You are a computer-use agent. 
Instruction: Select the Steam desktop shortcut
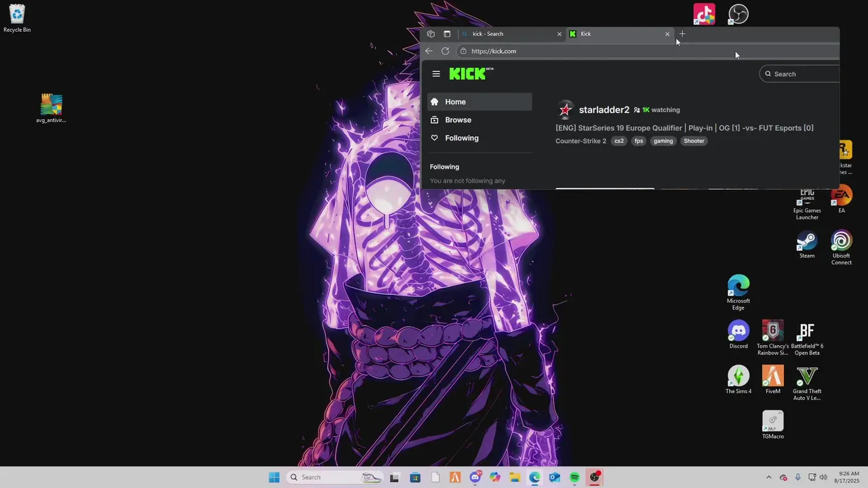point(807,245)
